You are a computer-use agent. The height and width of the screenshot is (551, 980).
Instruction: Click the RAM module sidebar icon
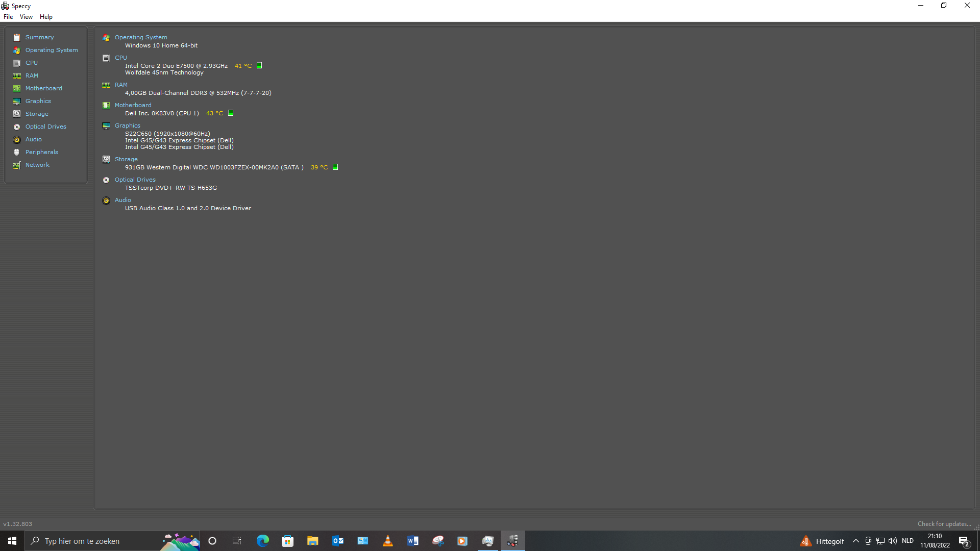tap(17, 76)
